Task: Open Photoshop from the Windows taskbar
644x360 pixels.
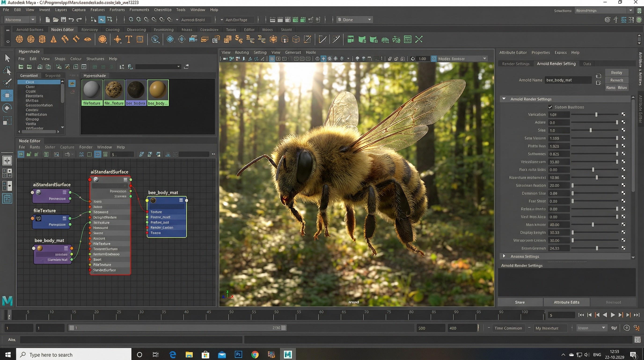Action: 238,355
